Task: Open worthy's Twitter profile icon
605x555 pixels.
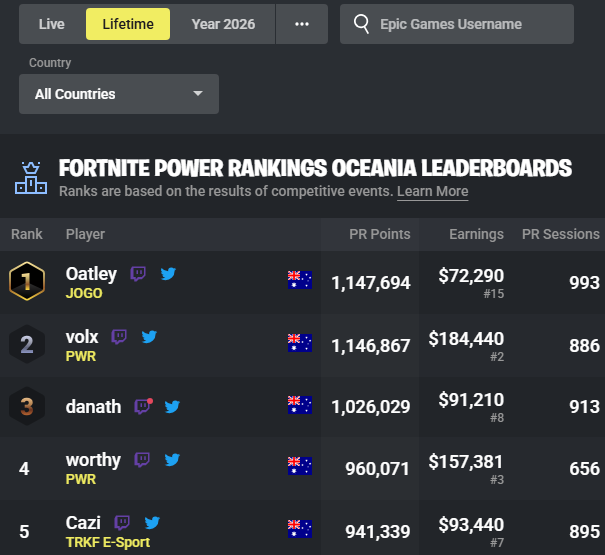Action: (172, 460)
